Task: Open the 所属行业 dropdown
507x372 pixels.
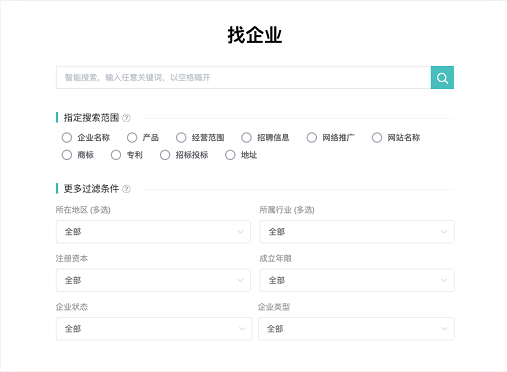Action: [357, 232]
